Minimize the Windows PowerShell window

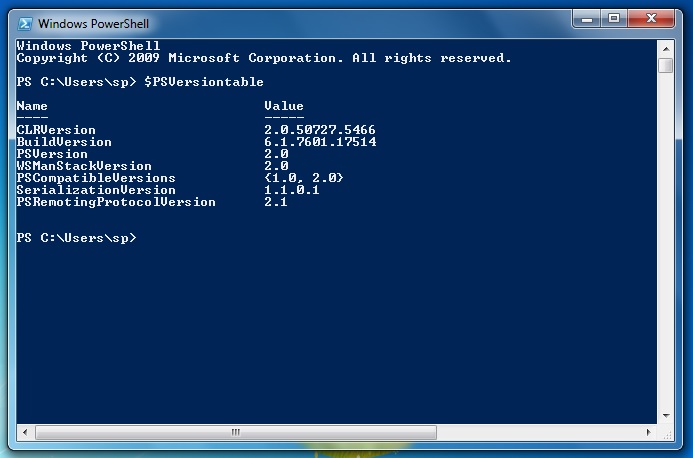587,19
